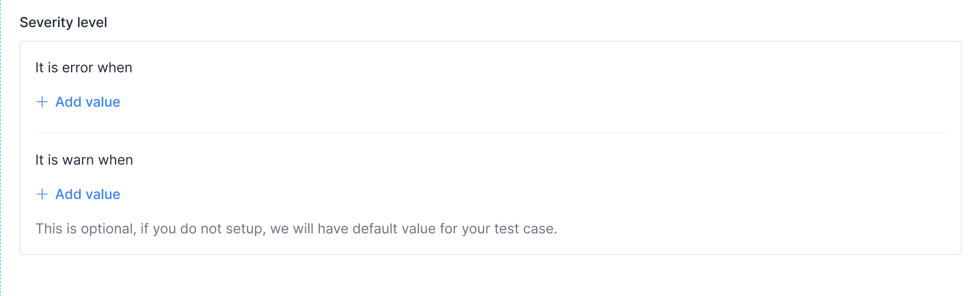This screenshot has width=980, height=296.
Task: Click empty space right of error "Add value"
Action: [x=469, y=102]
